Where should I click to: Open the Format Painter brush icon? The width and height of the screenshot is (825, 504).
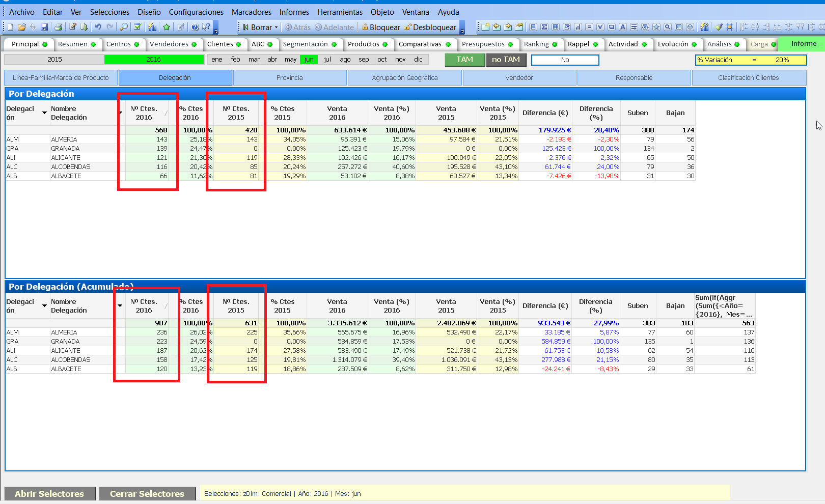point(719,27)
